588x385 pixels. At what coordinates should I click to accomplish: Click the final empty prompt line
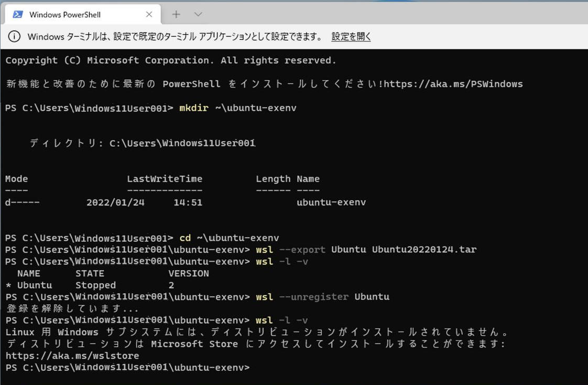(x=127, y=367)
